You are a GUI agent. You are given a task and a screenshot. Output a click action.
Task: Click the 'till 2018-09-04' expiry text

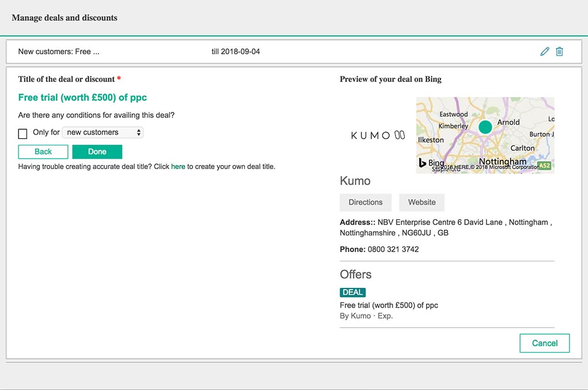coord(236,51)
